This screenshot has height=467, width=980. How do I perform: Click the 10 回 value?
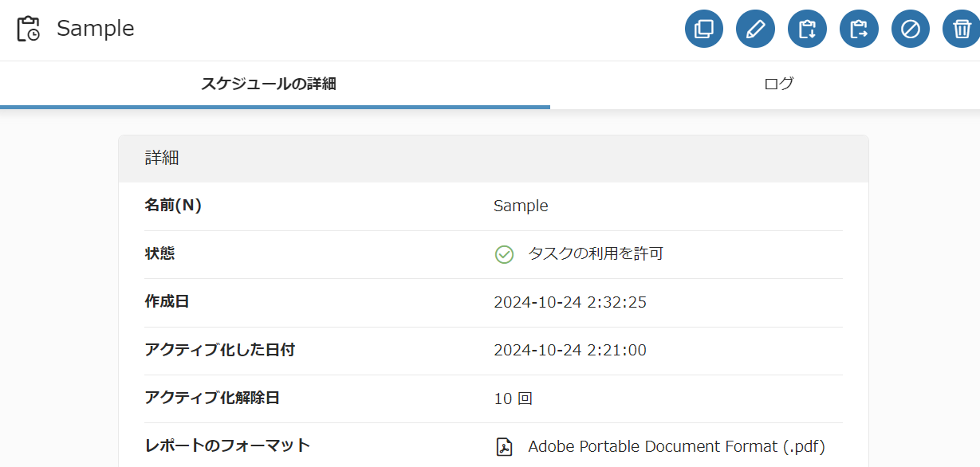pos(513,398)
